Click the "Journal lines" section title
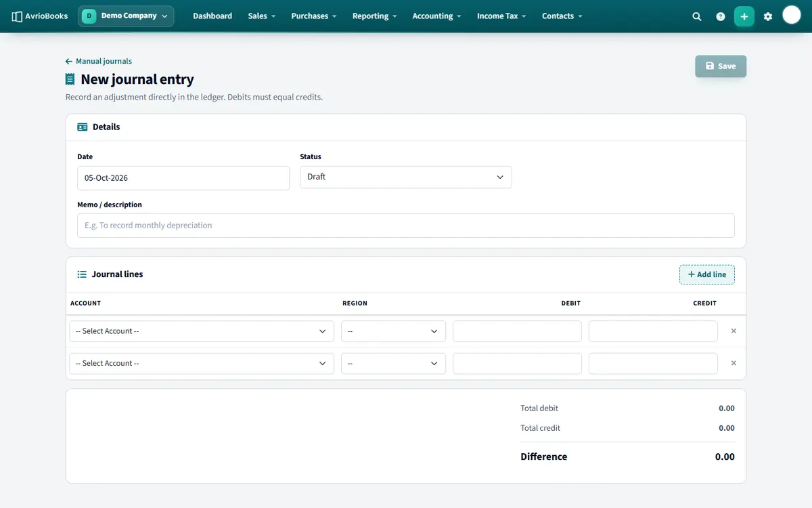Image resolution: width=812 pixels, height=508 pixels. [118, 274]
